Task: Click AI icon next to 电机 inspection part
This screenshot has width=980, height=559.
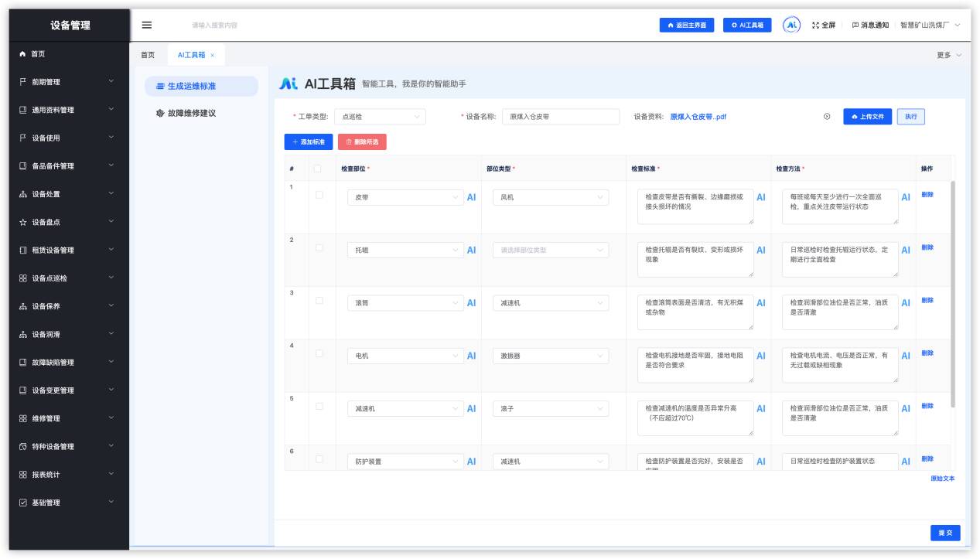Action: click(471, 356)
